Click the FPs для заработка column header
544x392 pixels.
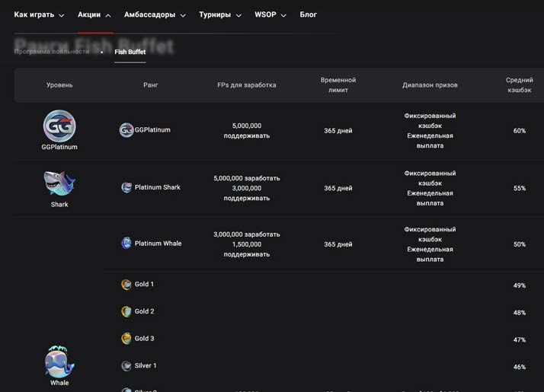coord(246,85)
